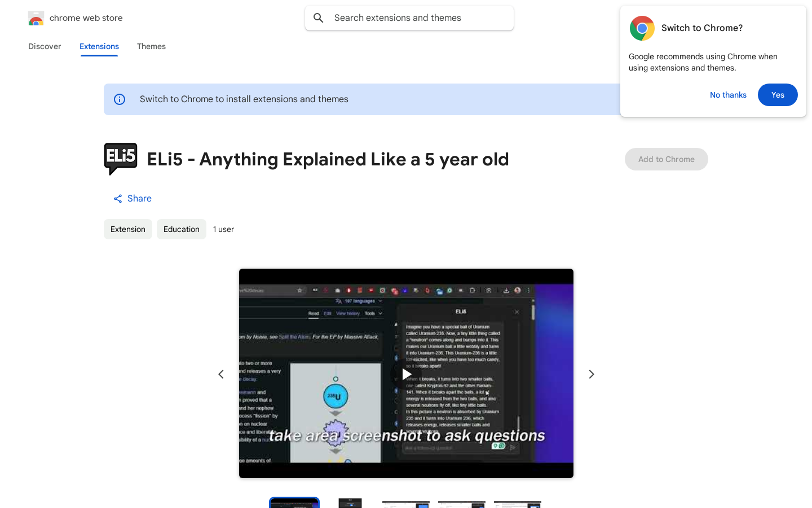The width and height of the screenshot is (812, 508).
Task: Click the ELi5 extension title heading
Action: point(328,159)
